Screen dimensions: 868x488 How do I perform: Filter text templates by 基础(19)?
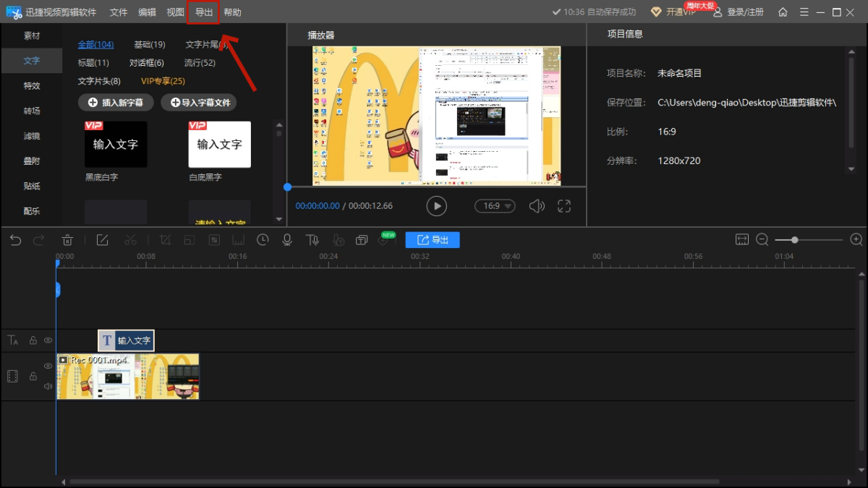point(150,45)
